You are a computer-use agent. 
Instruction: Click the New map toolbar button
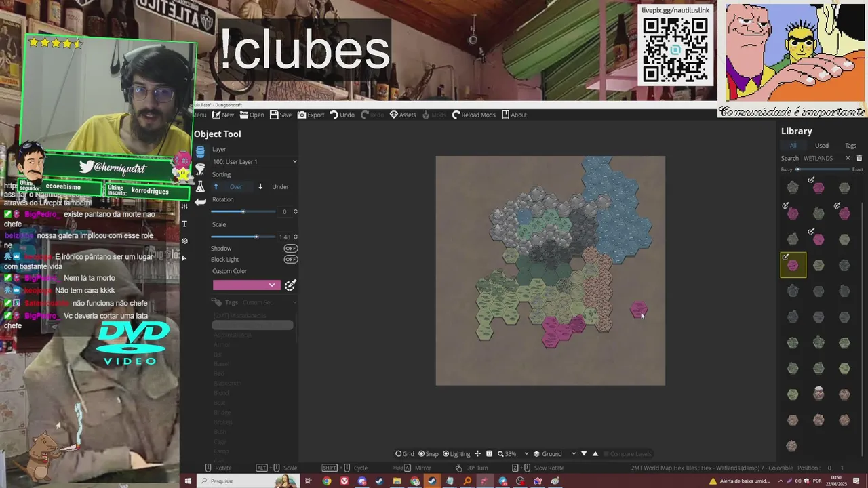pyautogui.click(x=223, y=115)
